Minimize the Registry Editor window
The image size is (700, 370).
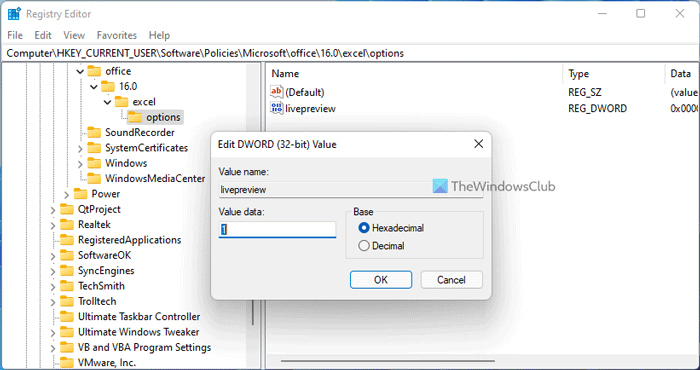(x=602, y=14)
